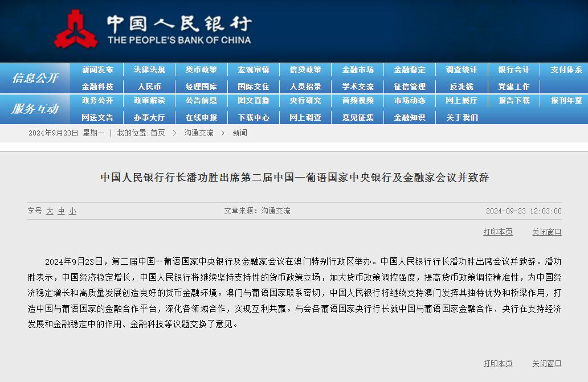
Task: Open 图文直播 page
Action: [253, 101]
